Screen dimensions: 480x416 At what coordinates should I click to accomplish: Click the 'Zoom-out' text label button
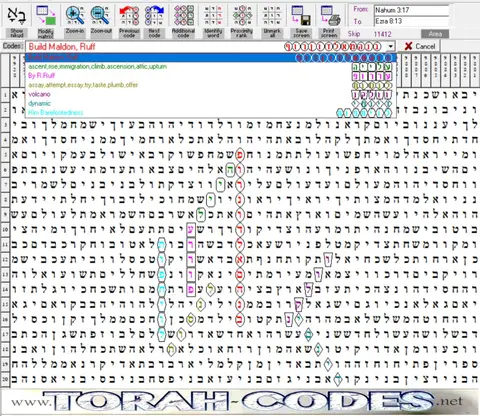tap(101, 31)
